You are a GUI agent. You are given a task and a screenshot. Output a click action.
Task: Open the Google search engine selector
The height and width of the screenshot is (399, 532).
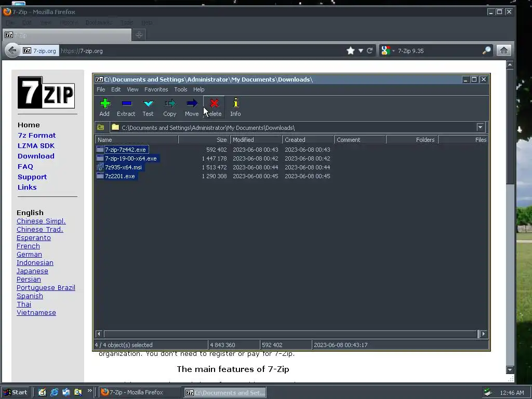tap(388, 51)
